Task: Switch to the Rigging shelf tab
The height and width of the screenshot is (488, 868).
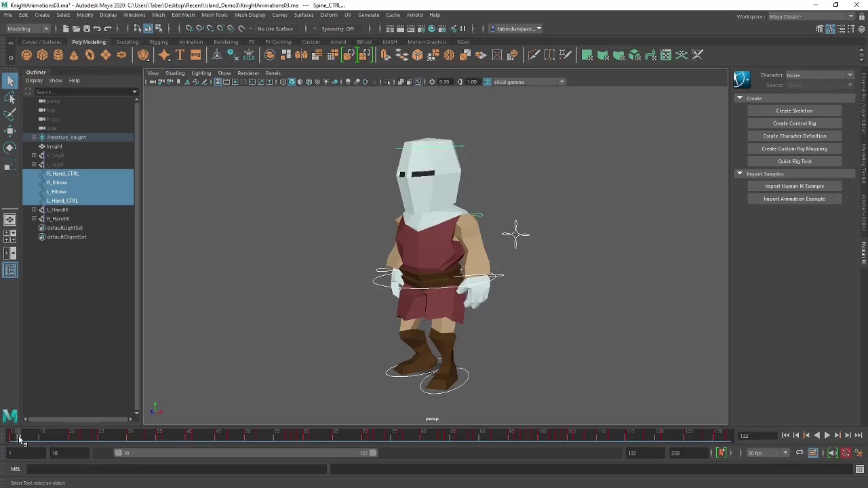Action: point(159,42)
